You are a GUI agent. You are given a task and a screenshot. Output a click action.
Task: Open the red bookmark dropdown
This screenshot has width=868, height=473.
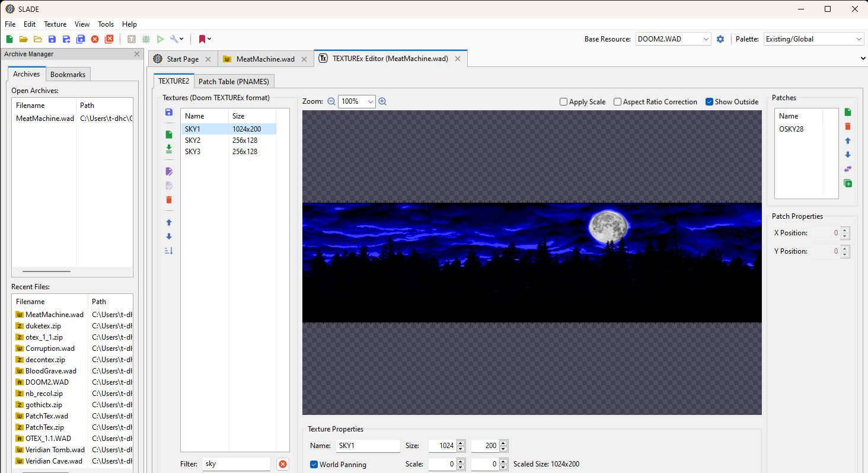[205, 39]
